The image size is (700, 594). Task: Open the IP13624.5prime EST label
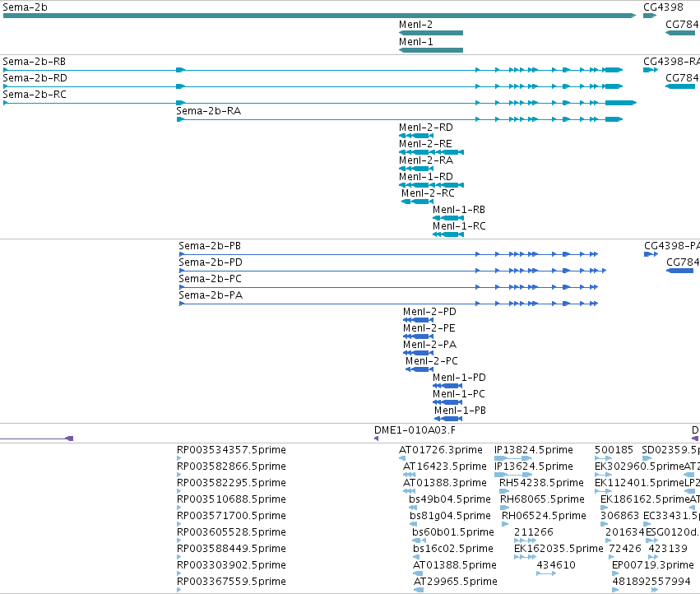pos(534,466)
